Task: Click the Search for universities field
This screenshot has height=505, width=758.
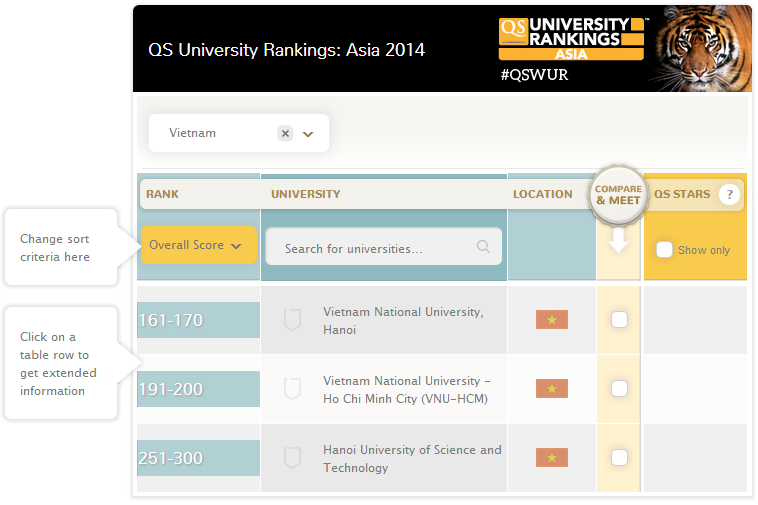Action: (x=383, y=247)
